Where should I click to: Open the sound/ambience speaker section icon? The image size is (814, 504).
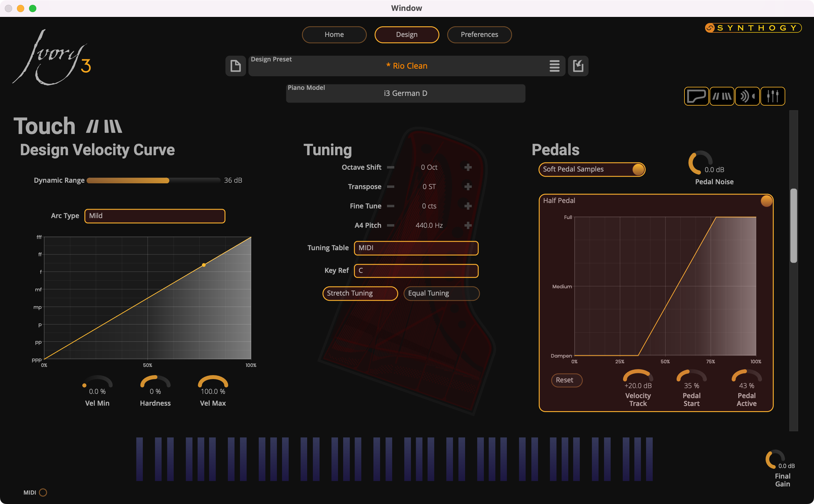pos(747,96)
